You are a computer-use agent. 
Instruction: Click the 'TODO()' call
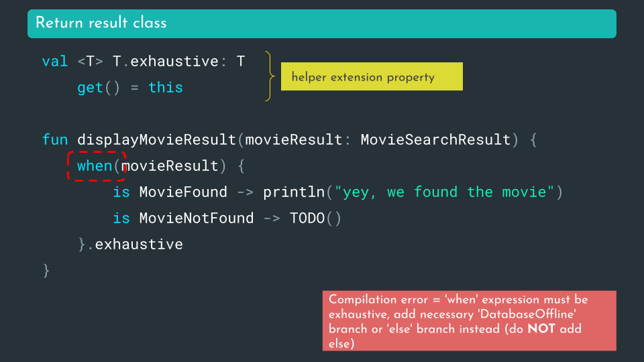click(x=315, y=218)
